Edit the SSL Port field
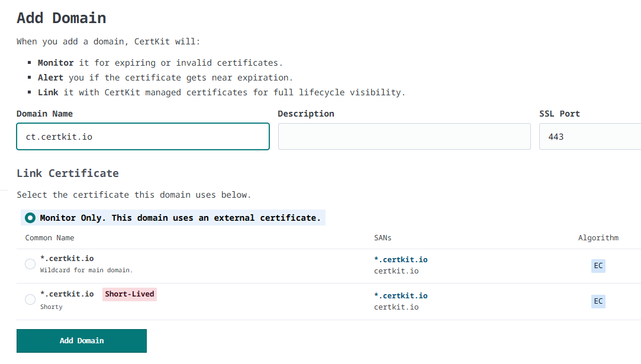641x364 pixels. pos(590,137)
